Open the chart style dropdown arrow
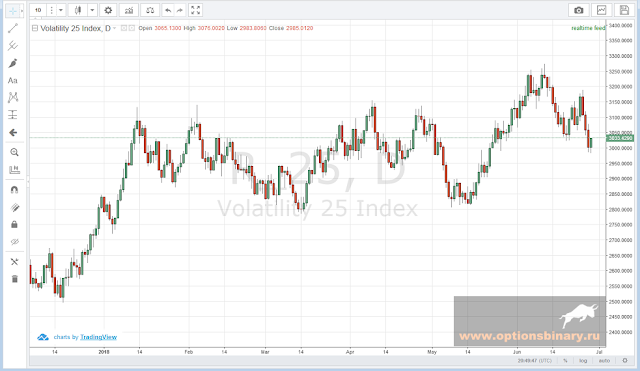The height and width of the screenshot is (371, 640). pos(92,10)
